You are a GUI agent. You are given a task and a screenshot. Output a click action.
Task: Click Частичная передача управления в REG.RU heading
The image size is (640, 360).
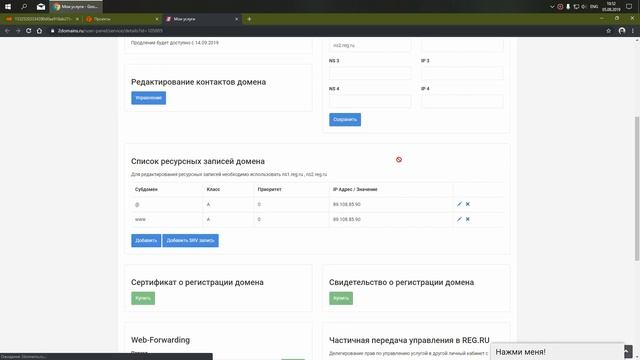click(409, 340)
